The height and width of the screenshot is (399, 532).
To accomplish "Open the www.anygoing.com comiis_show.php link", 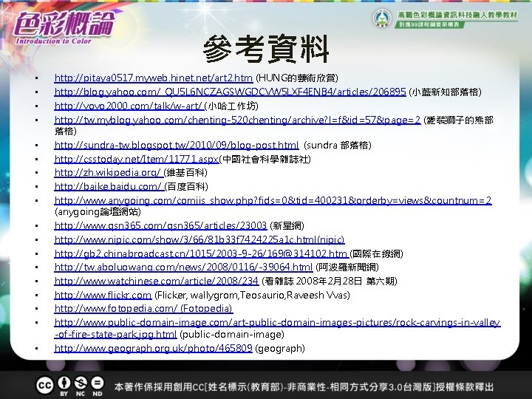I will [273, 200].
